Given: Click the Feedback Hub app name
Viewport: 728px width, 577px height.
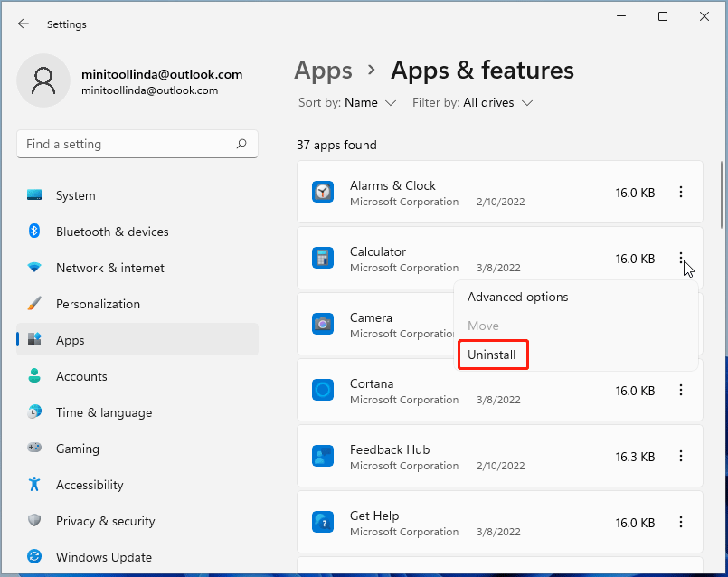Looking at the screenshot, I should tap(390, 449).
